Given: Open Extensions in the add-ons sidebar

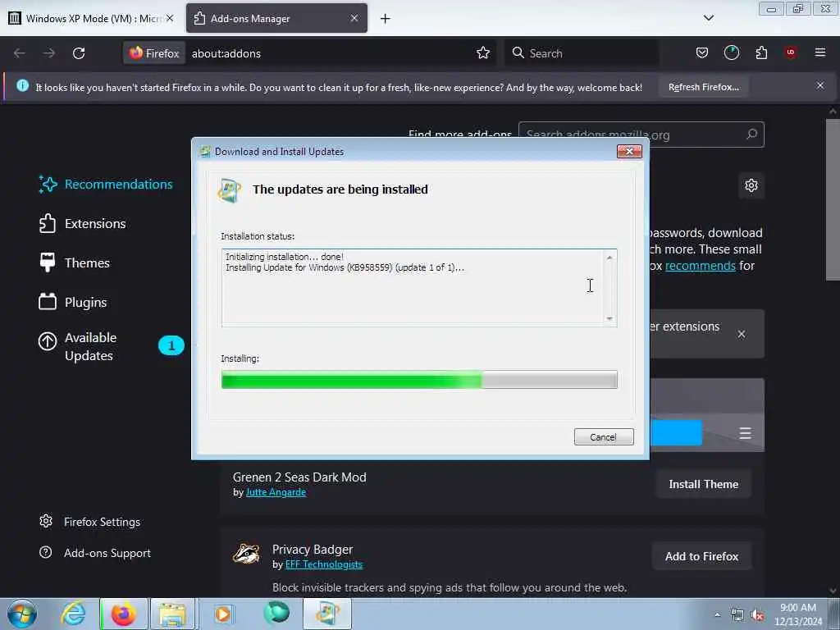Looking at the screenshot, I should coord(83,223).
